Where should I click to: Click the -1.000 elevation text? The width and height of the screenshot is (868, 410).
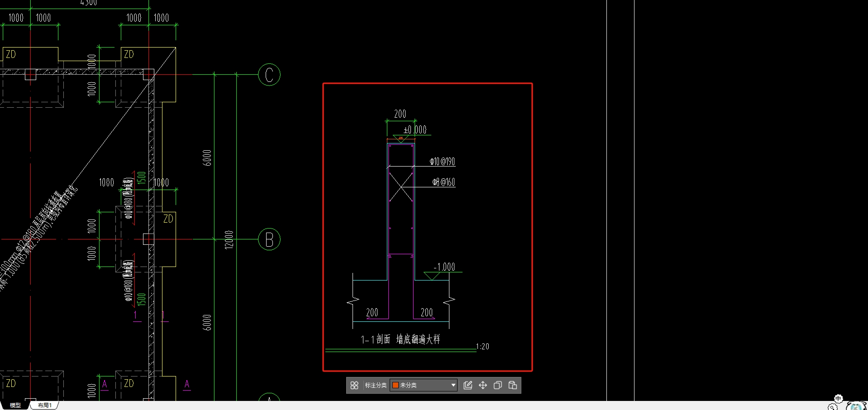click(444, 267)
